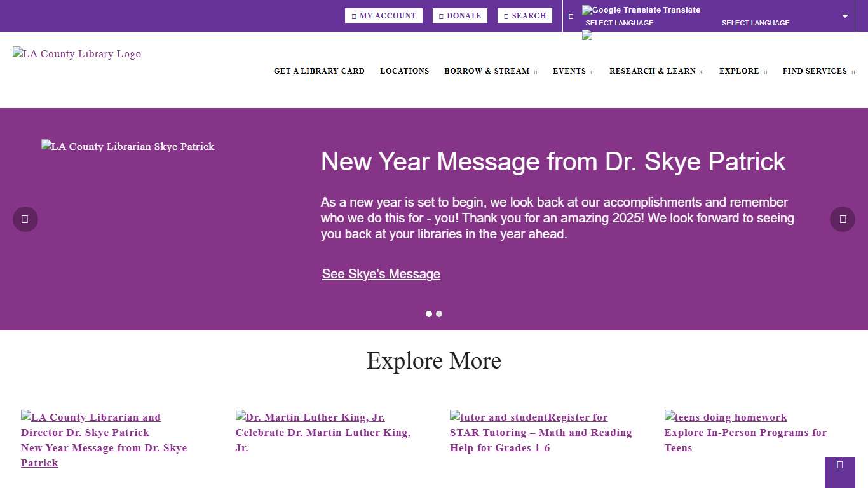Click the Skye Patrick banner image
Screen dimensions: 868x488
click(x=128, y=147)
